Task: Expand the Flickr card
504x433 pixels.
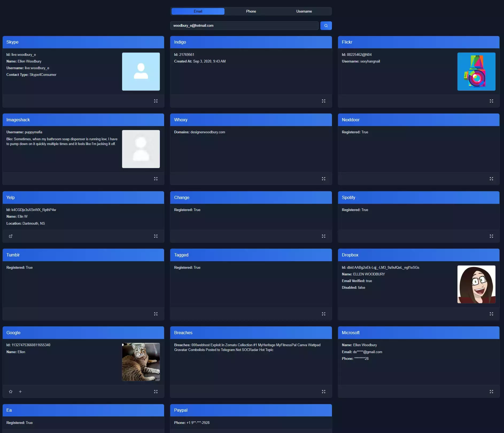Action: tap(491, 101)
